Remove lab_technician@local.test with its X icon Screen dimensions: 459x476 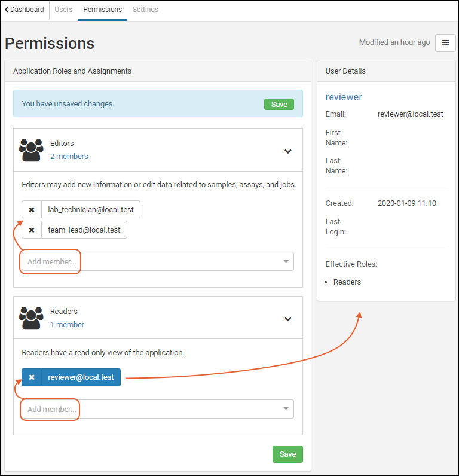point(32,209)
